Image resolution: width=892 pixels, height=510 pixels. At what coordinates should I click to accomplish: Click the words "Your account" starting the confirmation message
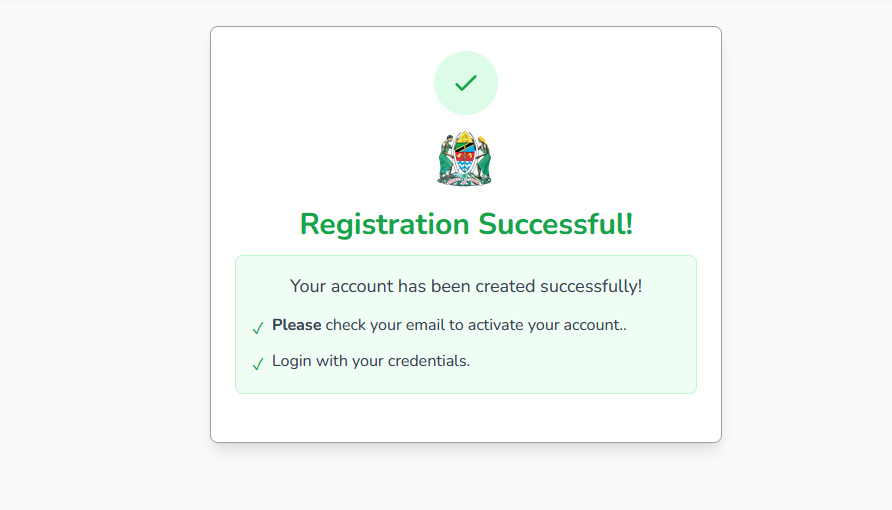tap(341, 286)
